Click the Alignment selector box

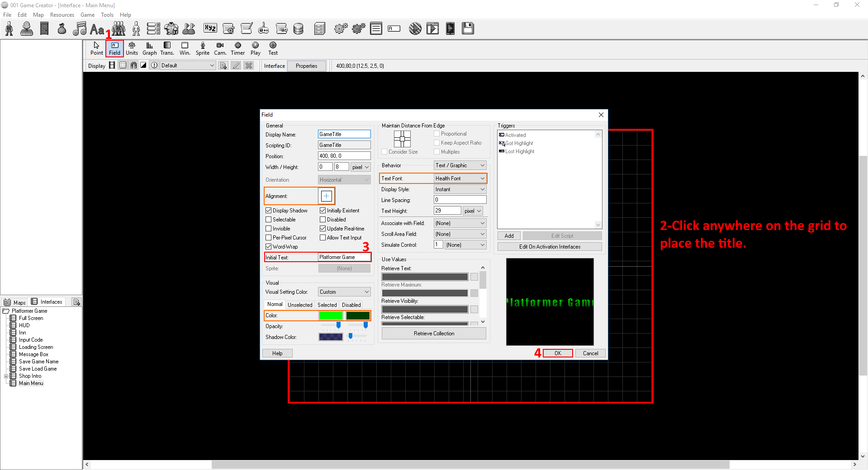pos(326,196)
